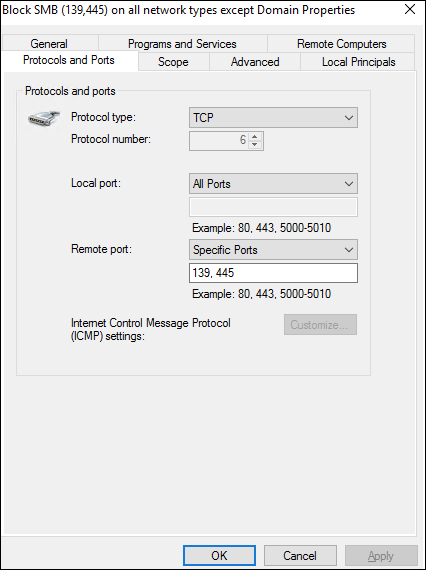The width and height of the screenshot is (426, 570).
Task: Decrease protocol number with down spinner arrow
Action: click(255, 145)
